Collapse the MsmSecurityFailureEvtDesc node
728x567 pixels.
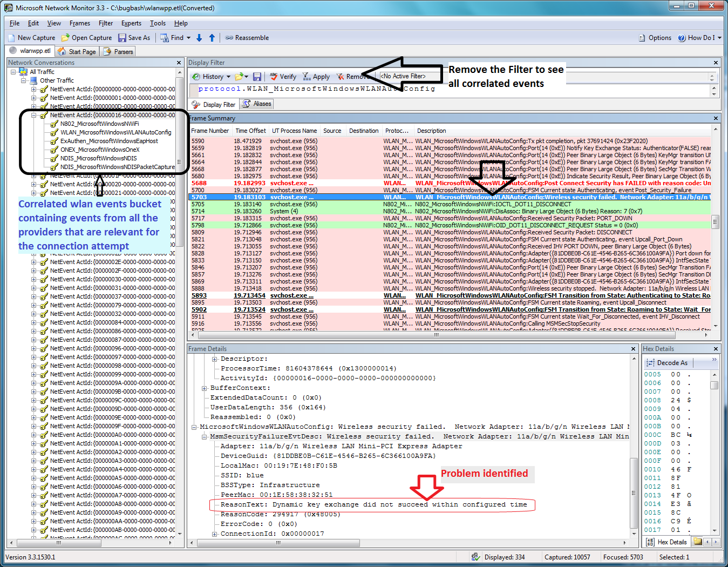point(205,436)
